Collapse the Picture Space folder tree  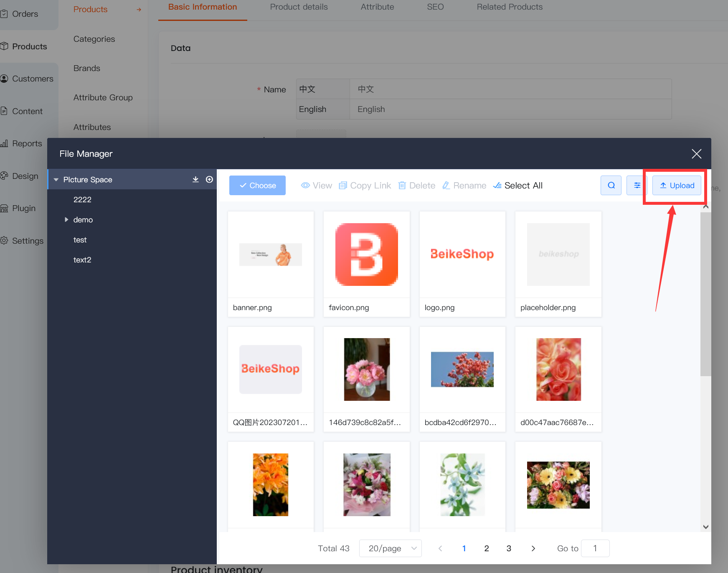[56, 180]
